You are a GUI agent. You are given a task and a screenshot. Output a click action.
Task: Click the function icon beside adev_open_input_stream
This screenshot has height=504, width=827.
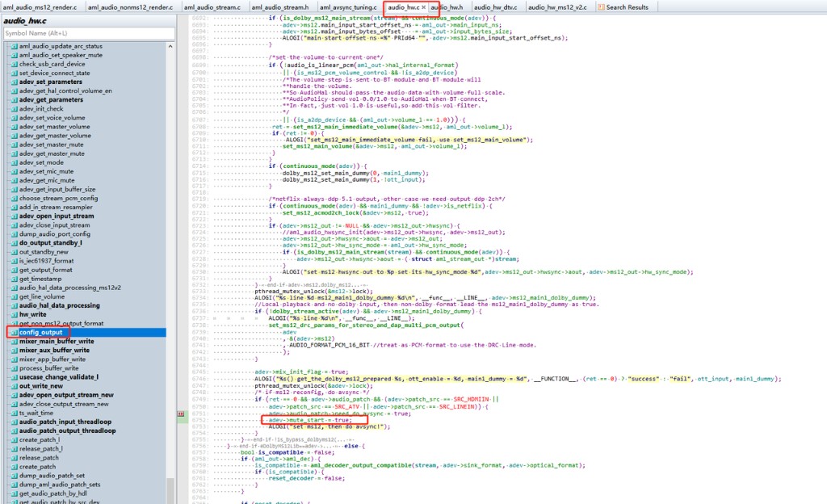click(x=15, y=216)
